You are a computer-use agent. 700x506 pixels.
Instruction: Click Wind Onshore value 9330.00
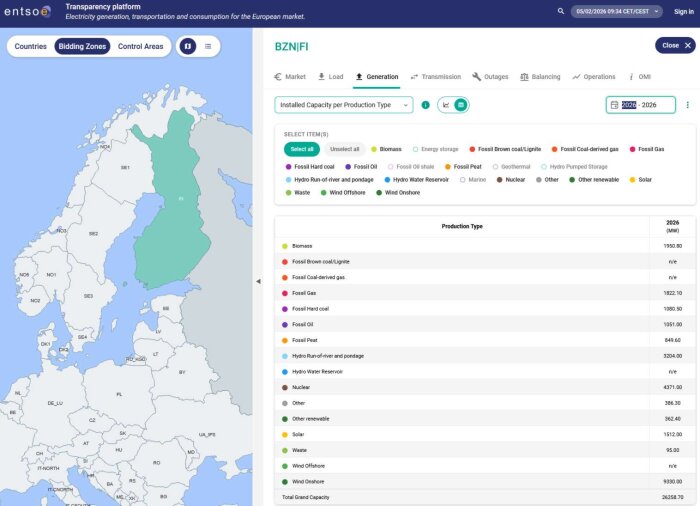tap(672, 481)
